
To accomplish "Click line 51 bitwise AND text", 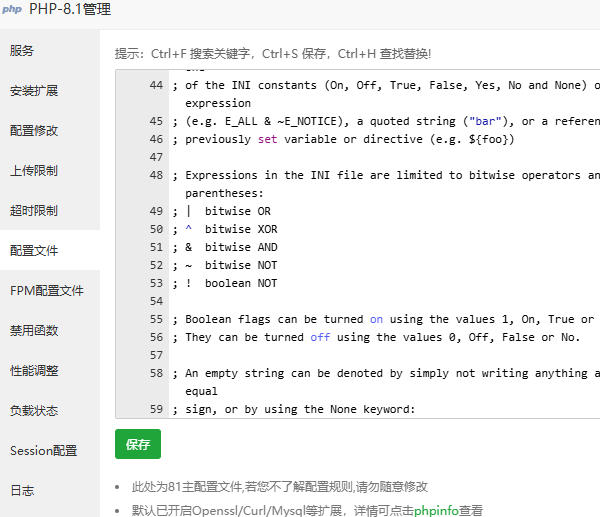I will [x=241, y=247].
